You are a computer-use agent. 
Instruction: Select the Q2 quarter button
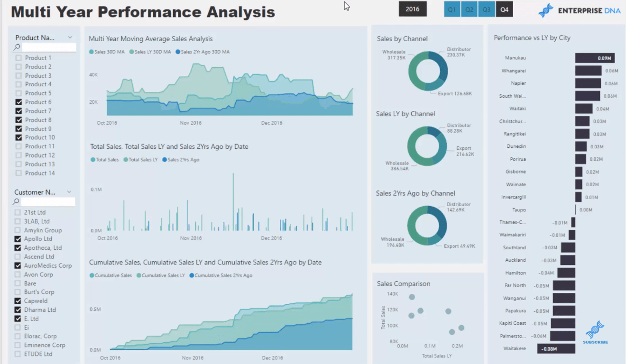click(x=469, y=9)
